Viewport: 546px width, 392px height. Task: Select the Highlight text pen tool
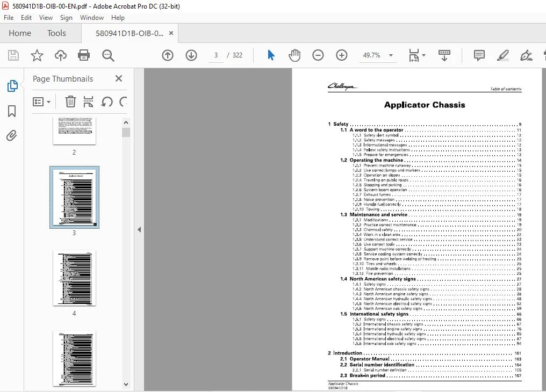point(503,55)
